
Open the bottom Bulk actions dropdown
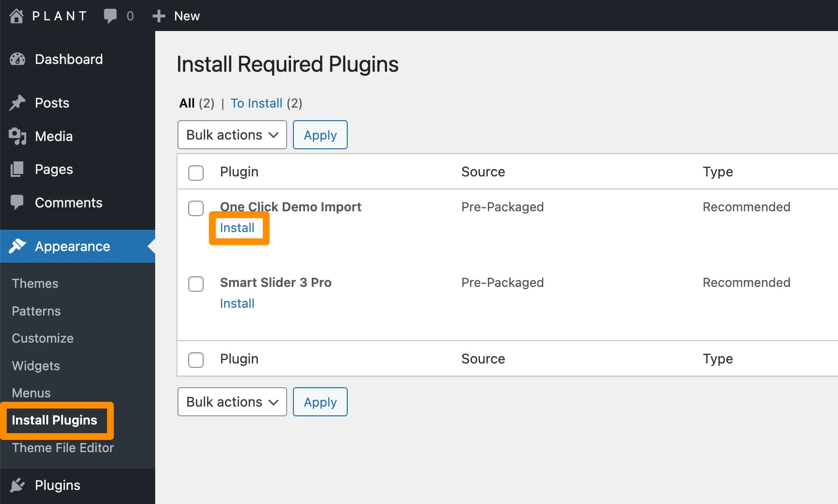[x=232, y=402]
